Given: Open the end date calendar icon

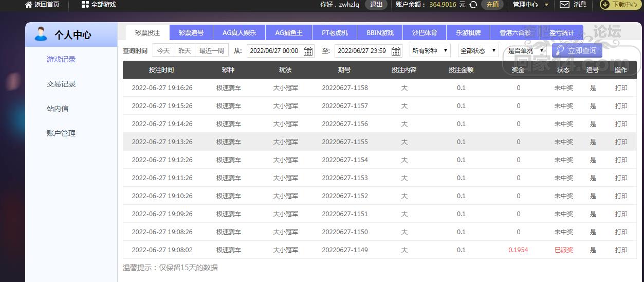Looking at the screenshot, I should [396, 51].
